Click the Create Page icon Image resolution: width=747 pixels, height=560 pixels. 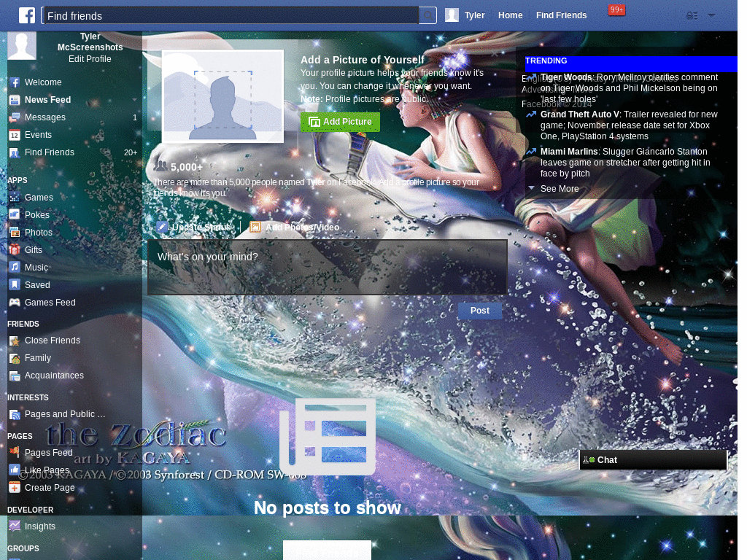click(x=15, y=488)
